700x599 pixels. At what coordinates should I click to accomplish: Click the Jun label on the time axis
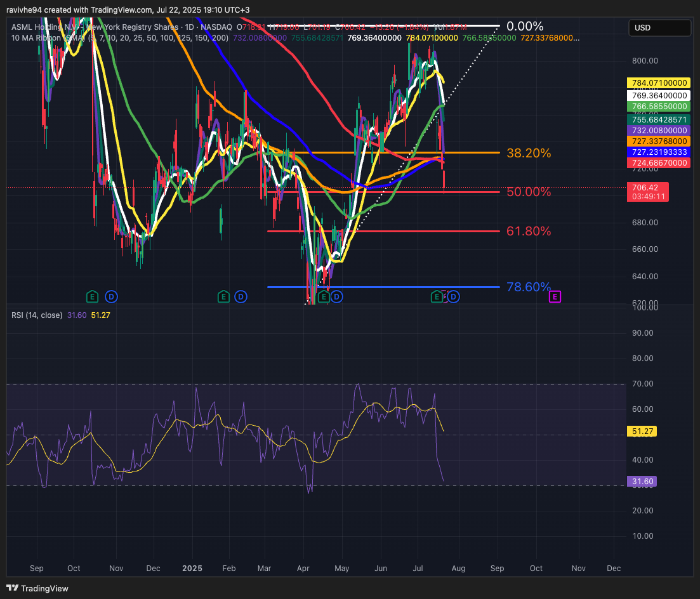coord(381,568)
